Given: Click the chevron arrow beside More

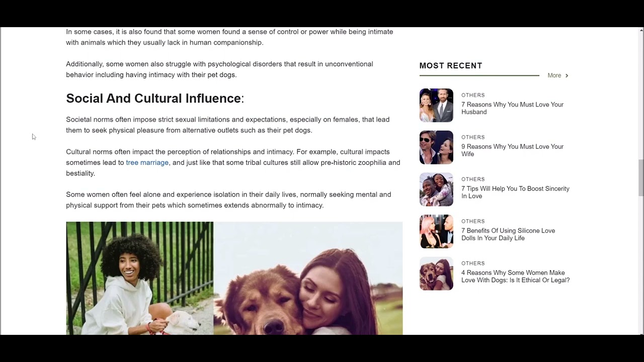Looking at the screenshot, I should pyautogui.click(x=567, y=75).
